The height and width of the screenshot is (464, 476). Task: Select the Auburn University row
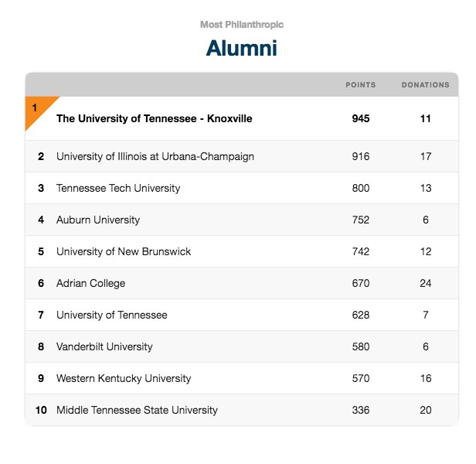(x=242, y=220)
